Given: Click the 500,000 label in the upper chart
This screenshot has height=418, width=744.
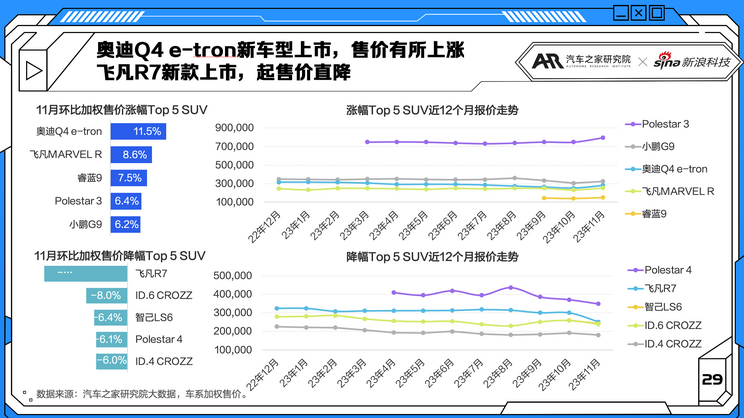Looking at the screenshot, I should coord(234,165).
